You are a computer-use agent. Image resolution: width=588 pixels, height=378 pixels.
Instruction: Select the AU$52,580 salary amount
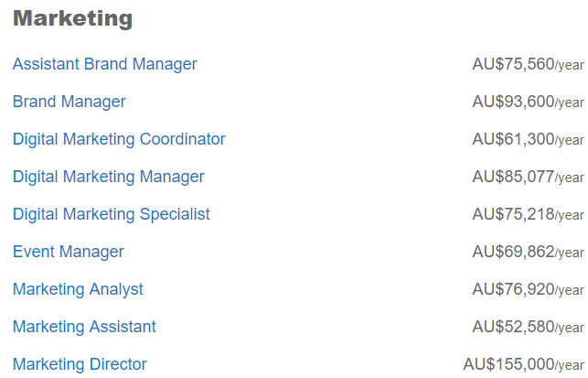click(x=513, y=327)
